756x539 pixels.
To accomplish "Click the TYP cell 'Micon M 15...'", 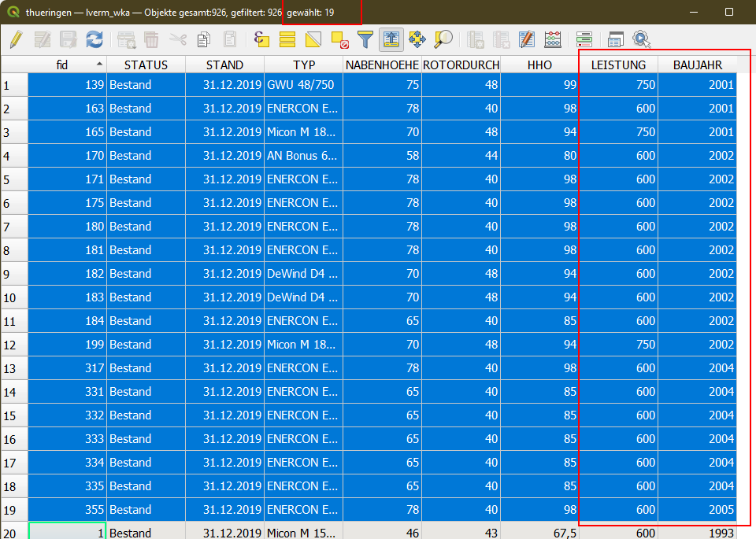I will pyautogui.click(x=304, y=532).
